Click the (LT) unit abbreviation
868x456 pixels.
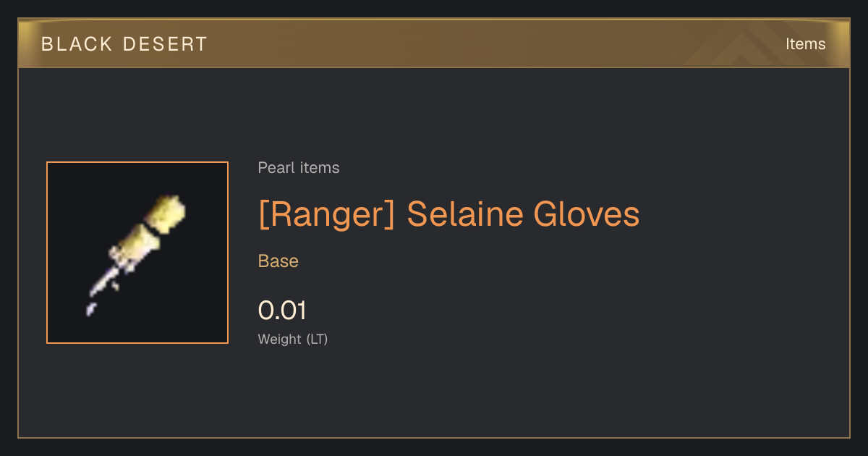click(318, 339)
